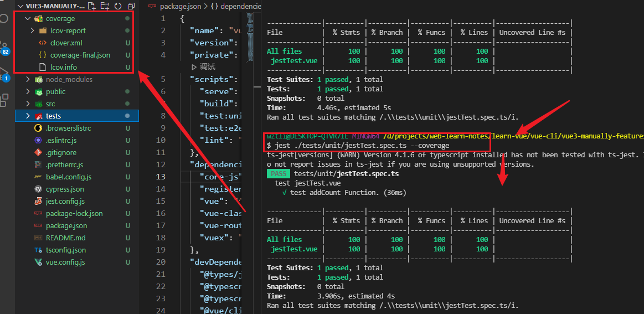
Task: Click package.json in the editor breadcrumb
Action: [181, 6]
